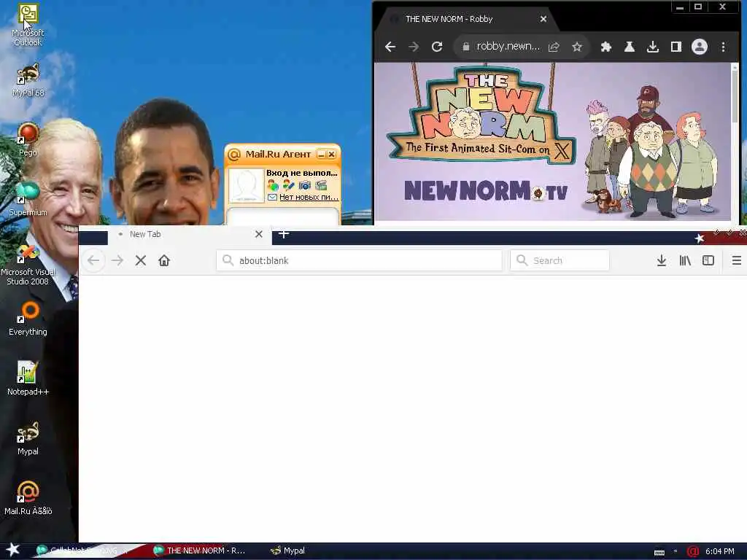Share the robby.newnorm page link
Viewport: 747px width, 560px height.
coord(554,47)
